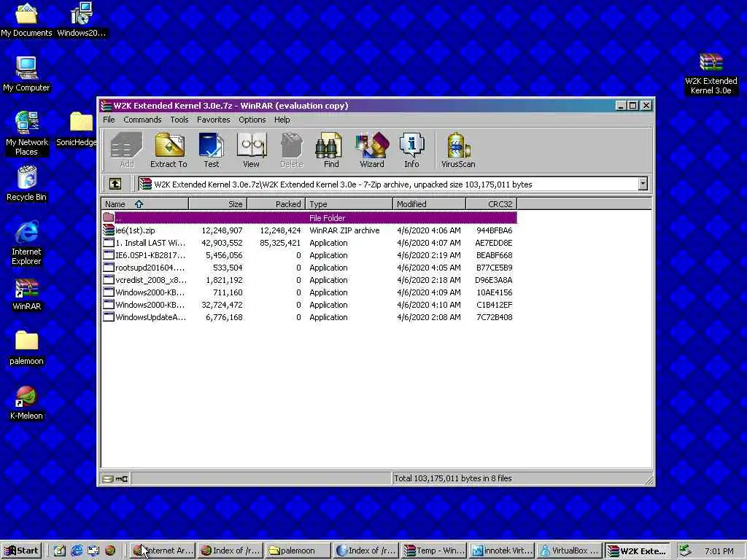
Task: Open the View file tool
Action: pyautogui.click(x=251, y=150)
